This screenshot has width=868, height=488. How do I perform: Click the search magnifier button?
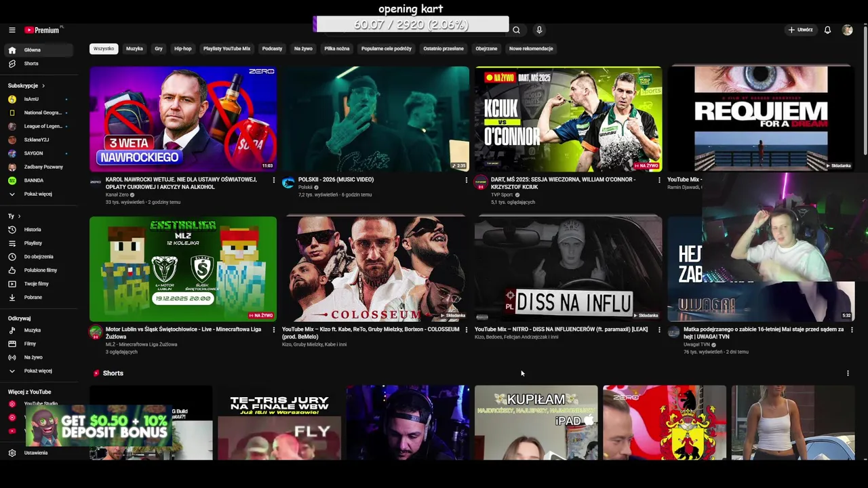516,30
